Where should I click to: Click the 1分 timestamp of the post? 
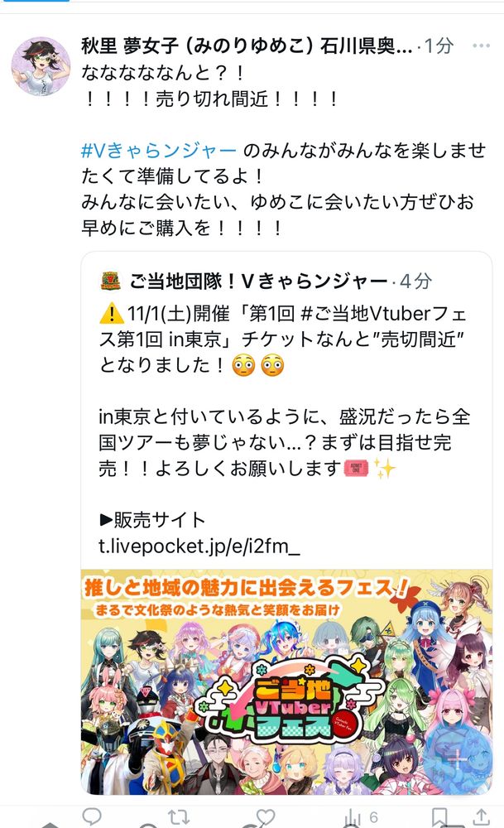pyautogui.click(x=439, y=46)
